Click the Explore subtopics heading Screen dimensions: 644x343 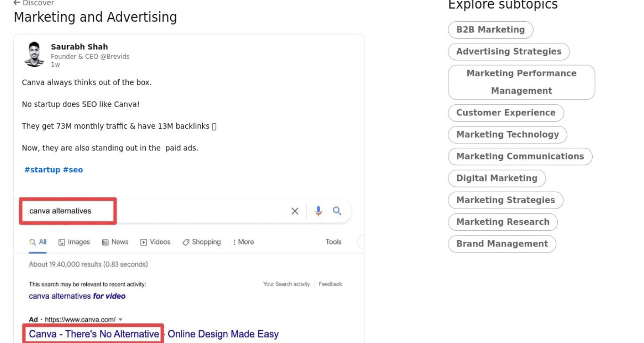(x=503, y=5)
